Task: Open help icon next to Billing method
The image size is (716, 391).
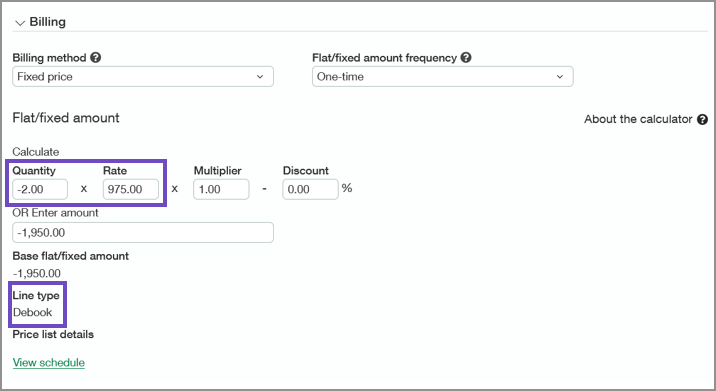Action: [x=95, y=58]
